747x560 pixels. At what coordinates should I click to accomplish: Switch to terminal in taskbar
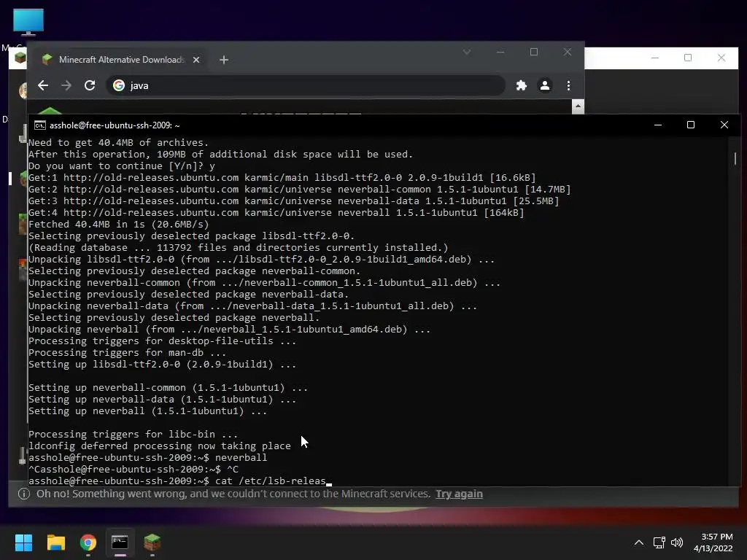pos(120,542)
